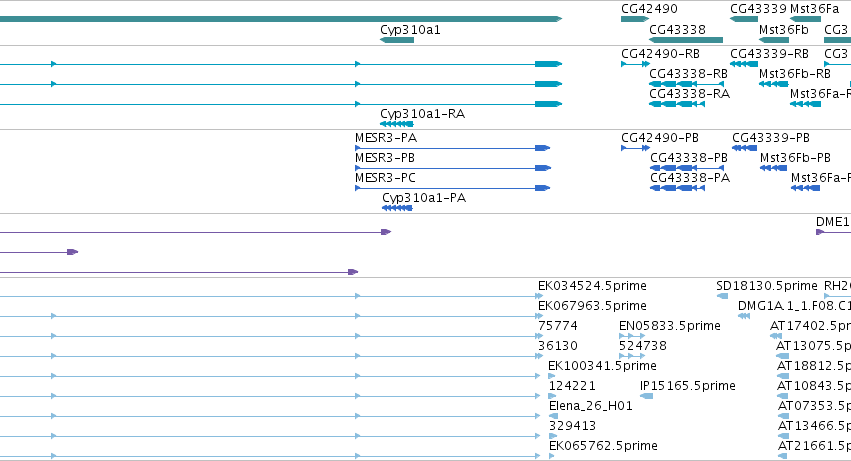Click the Cyp310a1-PA protein label
The width and height of the screenshot is (851, 461).
tap(424, 198)
